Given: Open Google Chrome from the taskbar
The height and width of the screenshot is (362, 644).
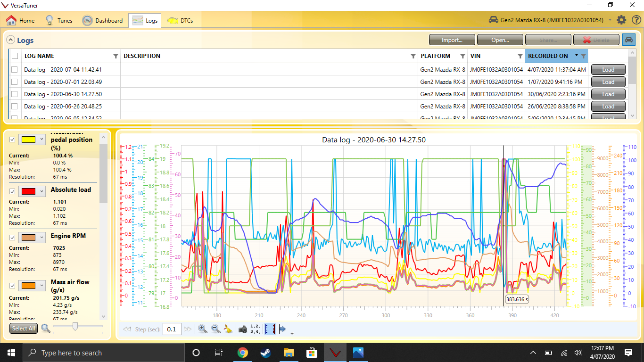Looking at the screenshot, I should point(243,353).
